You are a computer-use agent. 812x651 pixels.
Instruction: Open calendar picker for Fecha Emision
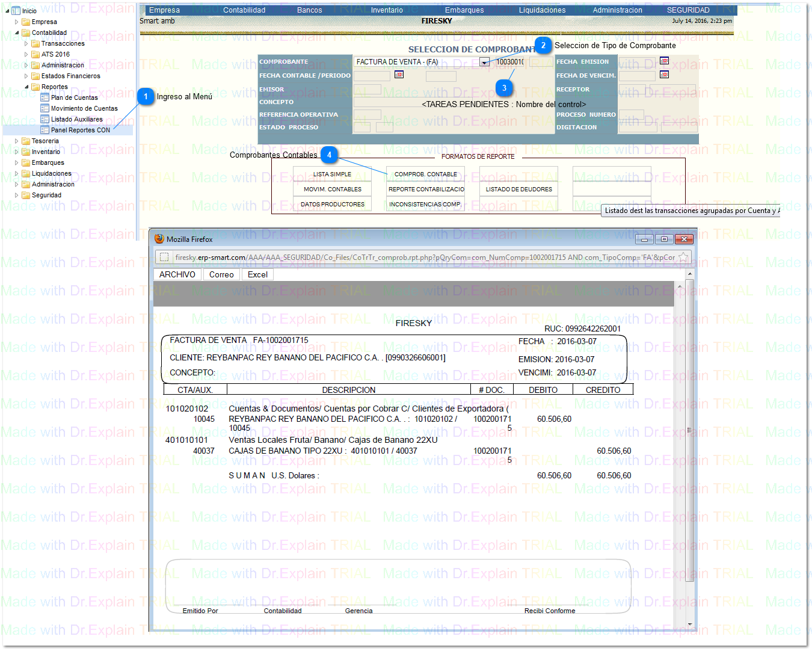click(x=664, y=61)
